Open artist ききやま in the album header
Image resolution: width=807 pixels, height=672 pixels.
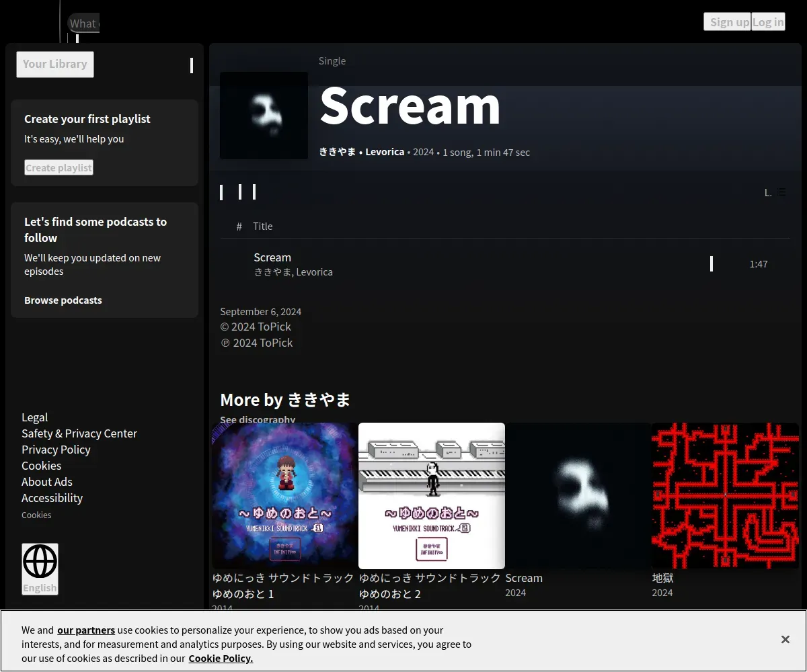coord(338,152)
